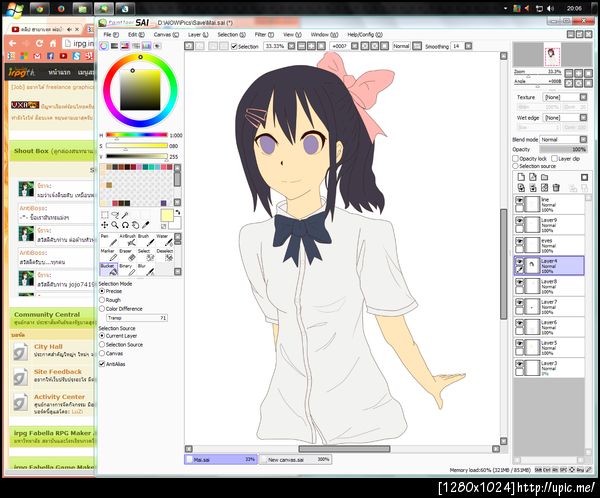Enable the Opacity lock checkbox
The image size is (600, 498).
[515, 158]
